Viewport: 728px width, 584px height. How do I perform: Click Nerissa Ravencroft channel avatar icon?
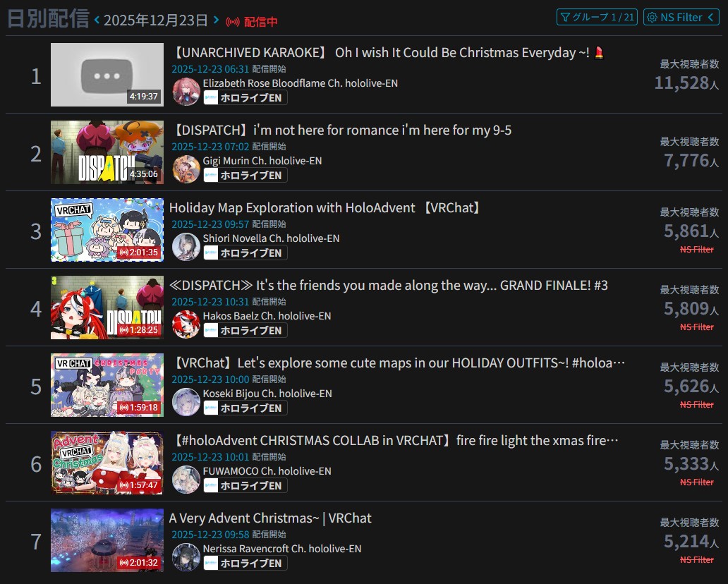(x=186, y=556)
